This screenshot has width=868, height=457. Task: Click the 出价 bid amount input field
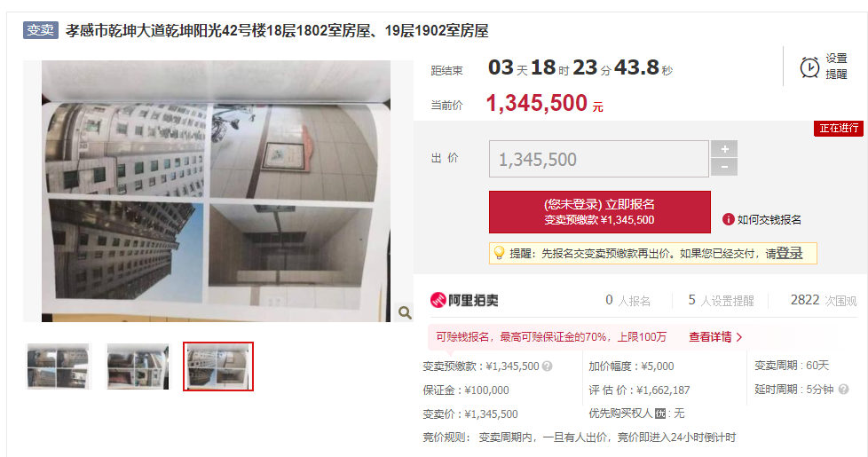[x=598, y=159]
